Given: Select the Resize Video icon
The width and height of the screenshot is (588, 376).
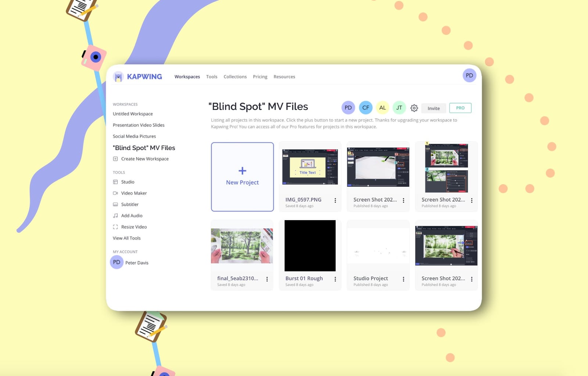Looking at the screenshot, I should coord(115,227).
